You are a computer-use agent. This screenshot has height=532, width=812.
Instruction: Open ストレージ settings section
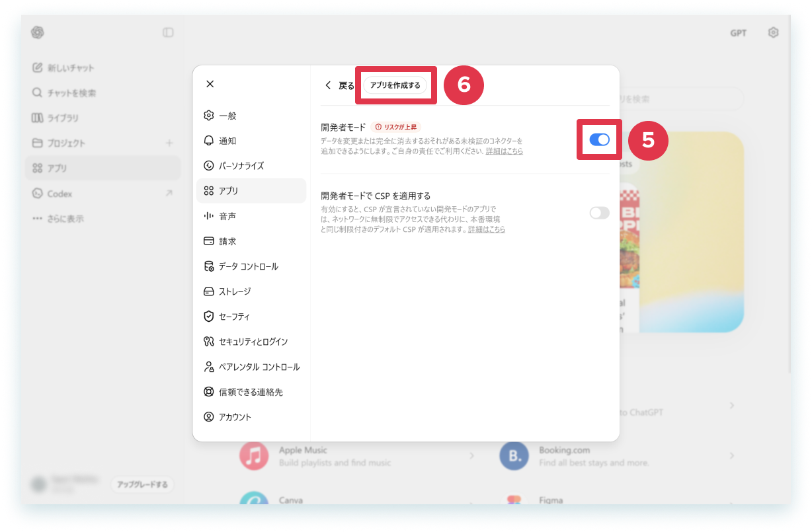[251, 291]
